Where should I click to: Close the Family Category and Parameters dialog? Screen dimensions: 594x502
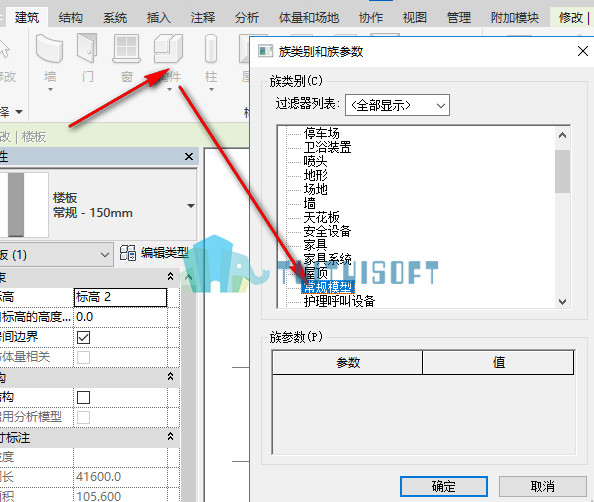(583, 51)
